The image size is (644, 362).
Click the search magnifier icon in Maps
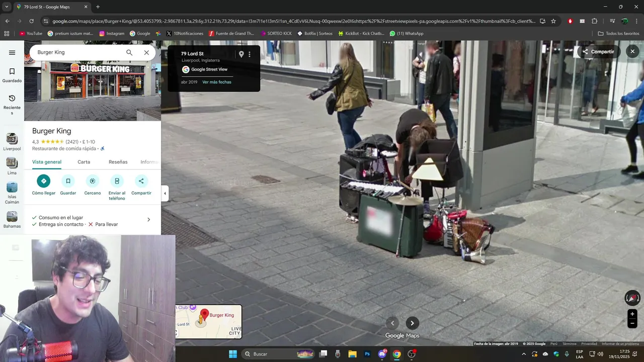click(x=129, y=52)
